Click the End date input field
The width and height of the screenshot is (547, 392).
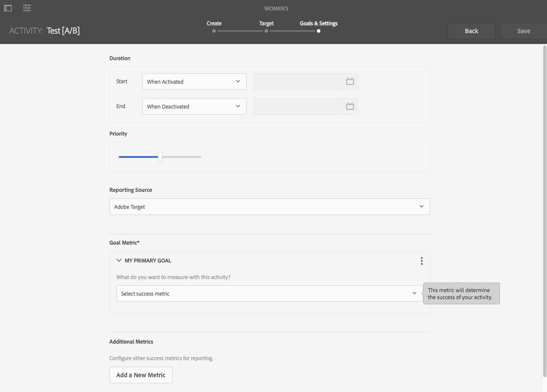298,106
